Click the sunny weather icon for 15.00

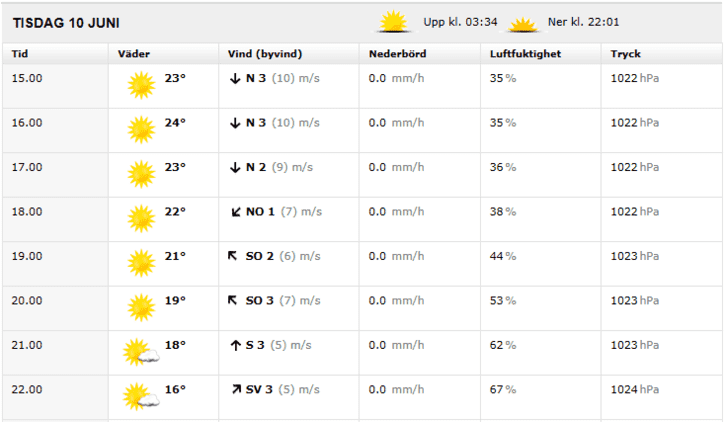pyautogui.click(x=141, y=85)
